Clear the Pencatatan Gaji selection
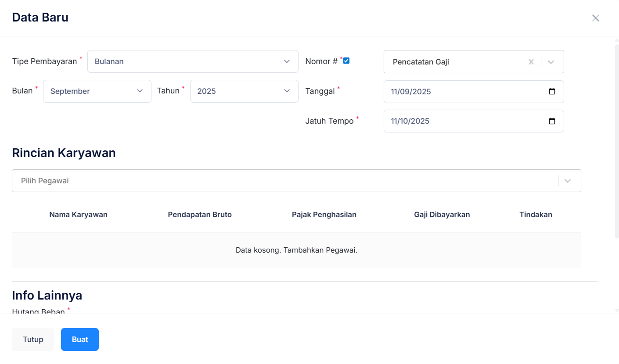This screenshot has height=364, width=619. pos(531,62)
